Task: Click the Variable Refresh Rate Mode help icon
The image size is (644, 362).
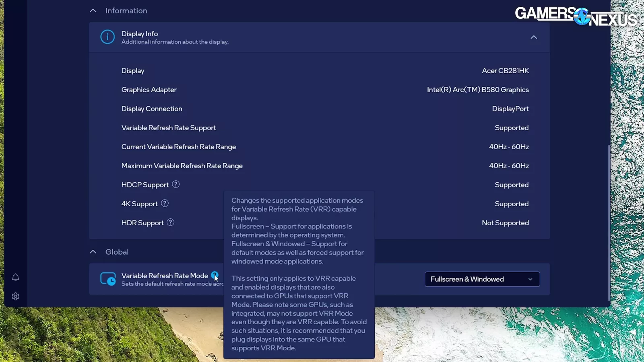Action: 214,276
